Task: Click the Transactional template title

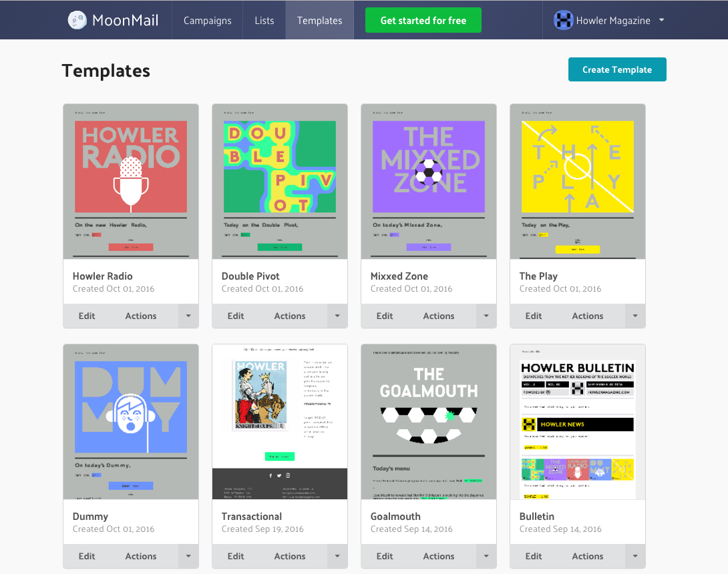Action: click(252, 517)
